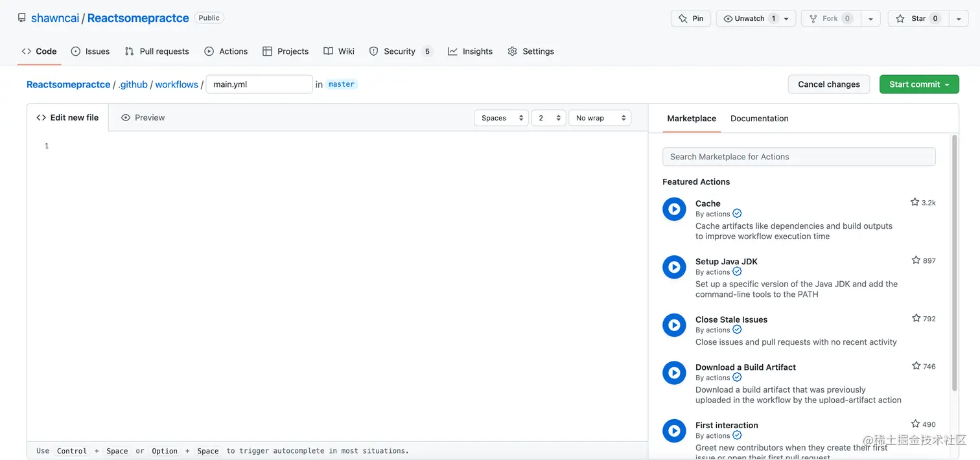Screen dimensions: 980x460
Task: Click the verified badge under First interaction
Action: click(737, 435)
